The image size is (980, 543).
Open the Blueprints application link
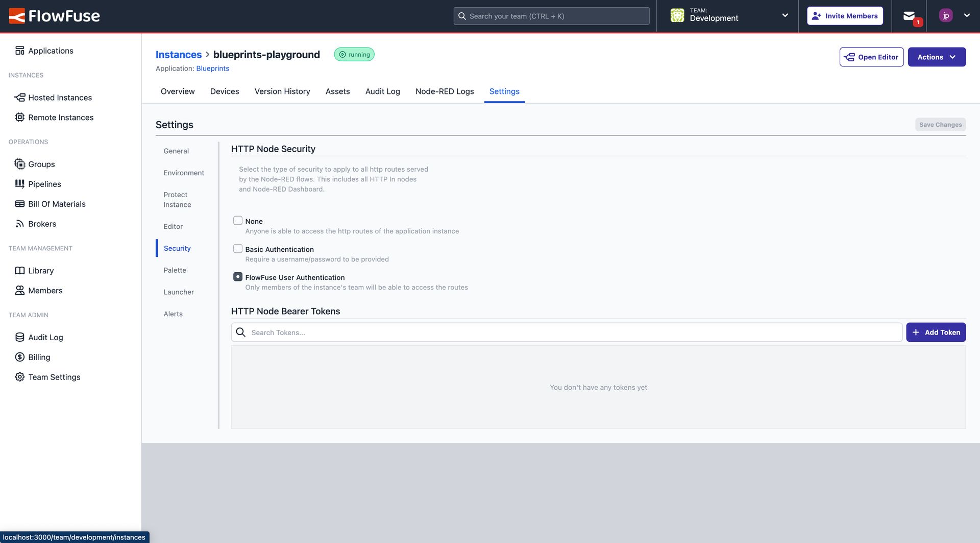pos(212,68)
